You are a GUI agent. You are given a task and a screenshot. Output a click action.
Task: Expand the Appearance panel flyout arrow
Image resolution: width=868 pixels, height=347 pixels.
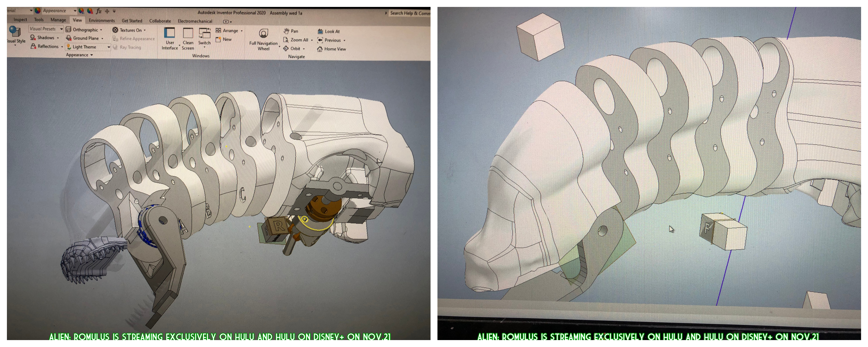pyautogui.click(x=92, y=55)
